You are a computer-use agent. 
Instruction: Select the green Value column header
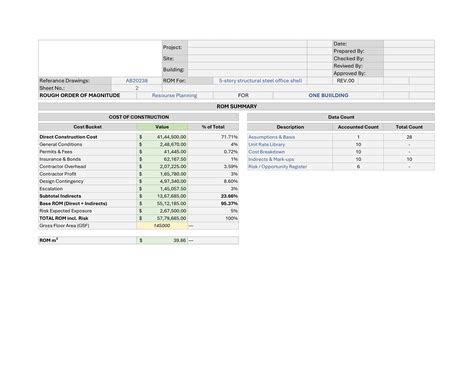tap(162, 127)
